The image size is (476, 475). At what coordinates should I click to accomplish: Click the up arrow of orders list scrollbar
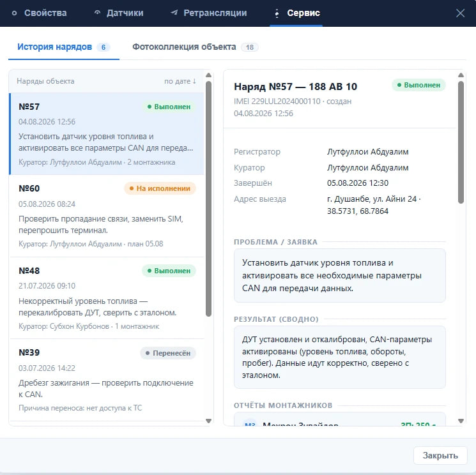pyautogui.click(x=208, y=75)
